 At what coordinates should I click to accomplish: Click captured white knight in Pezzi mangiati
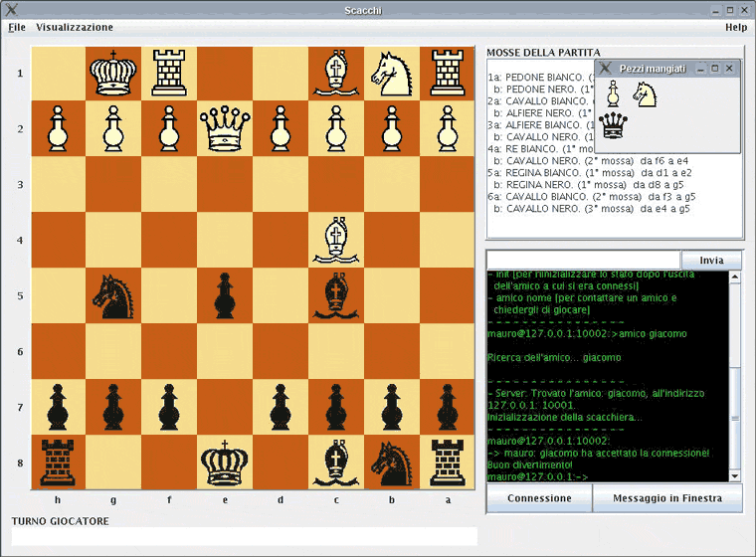[x=645, y=94]
